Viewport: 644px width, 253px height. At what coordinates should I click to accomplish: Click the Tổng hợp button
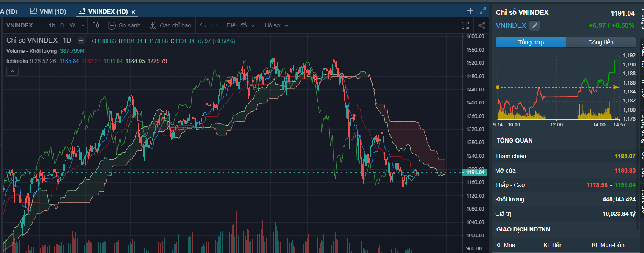coord(531,42)
